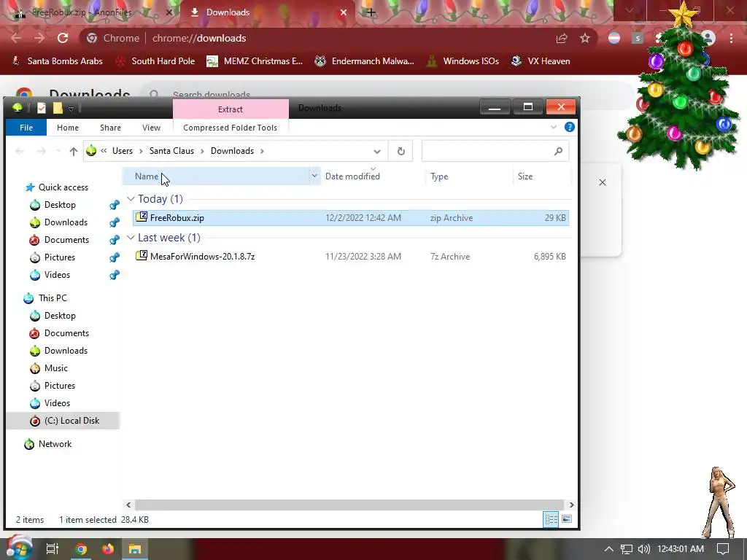The width and height of the screenshot is (747, 560).
Task: Select the FreeRobux.zip file
Action: coord(351,217)
